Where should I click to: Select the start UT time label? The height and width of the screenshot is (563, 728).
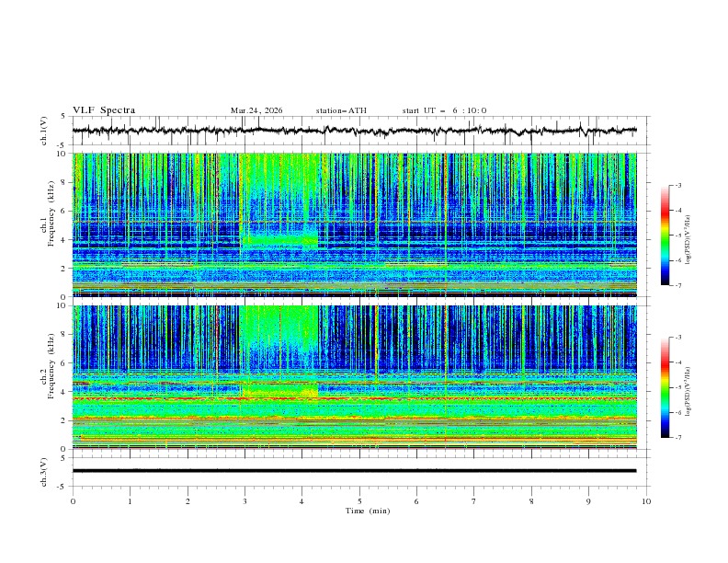tap(444, 110)
